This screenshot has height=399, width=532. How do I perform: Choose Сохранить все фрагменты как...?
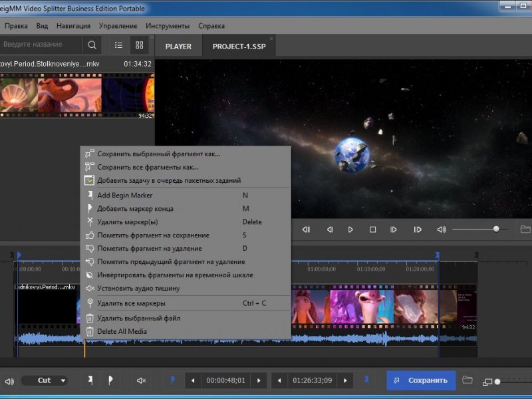[186, 167]
